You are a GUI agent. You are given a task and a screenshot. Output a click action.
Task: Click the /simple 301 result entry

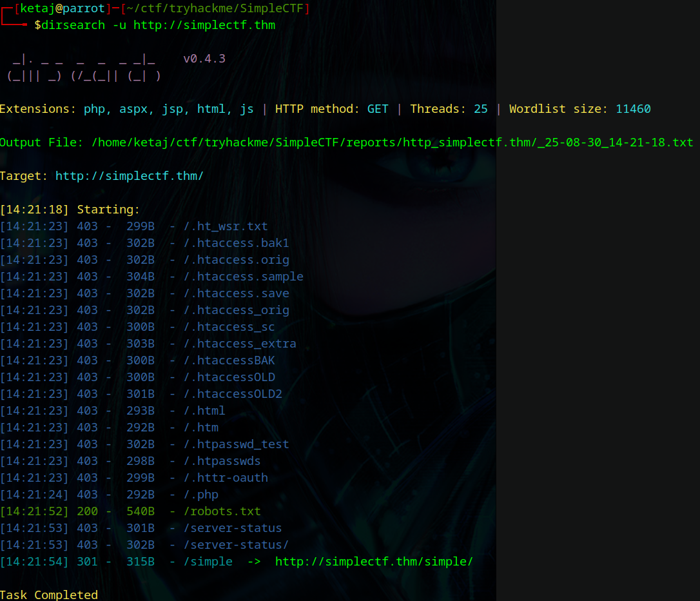(x=208, y=562)
